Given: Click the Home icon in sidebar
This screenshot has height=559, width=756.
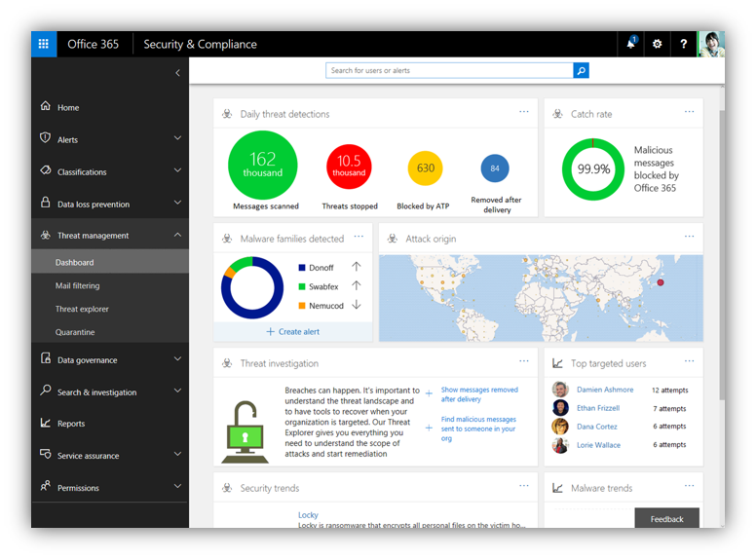Looking at the screenshot, I should pos(45,107).
